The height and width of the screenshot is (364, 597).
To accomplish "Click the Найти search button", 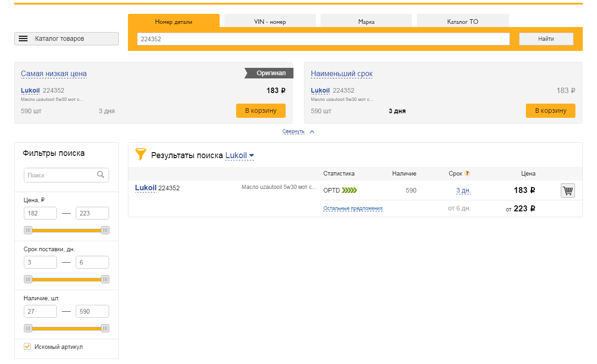I will click(x=546, y=39).
